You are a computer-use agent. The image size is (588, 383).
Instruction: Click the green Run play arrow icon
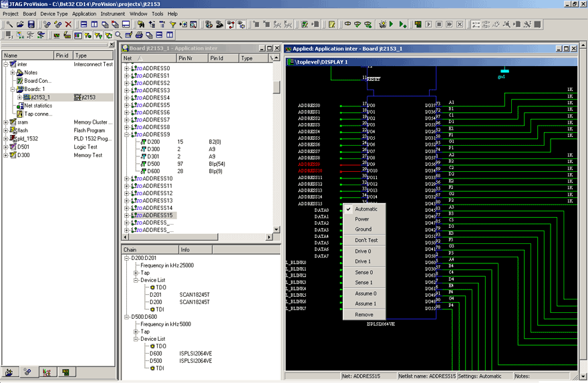coord(392,24)
